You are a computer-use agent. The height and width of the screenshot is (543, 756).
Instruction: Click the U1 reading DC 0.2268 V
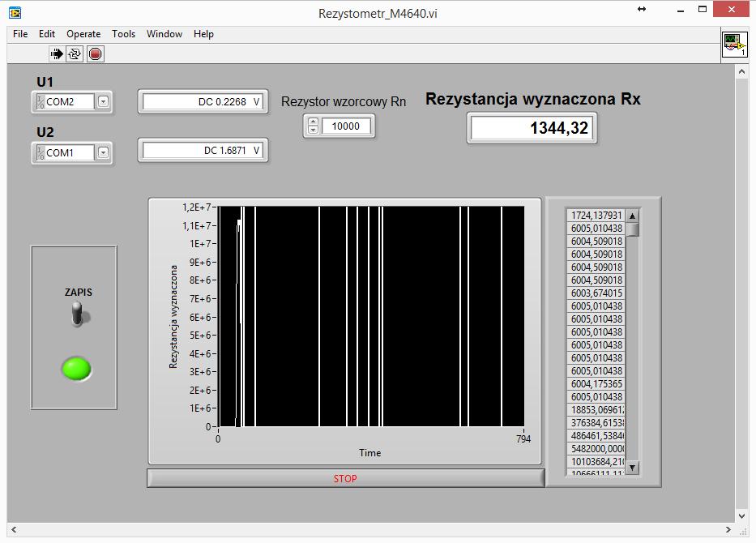[x=203, y=102]
